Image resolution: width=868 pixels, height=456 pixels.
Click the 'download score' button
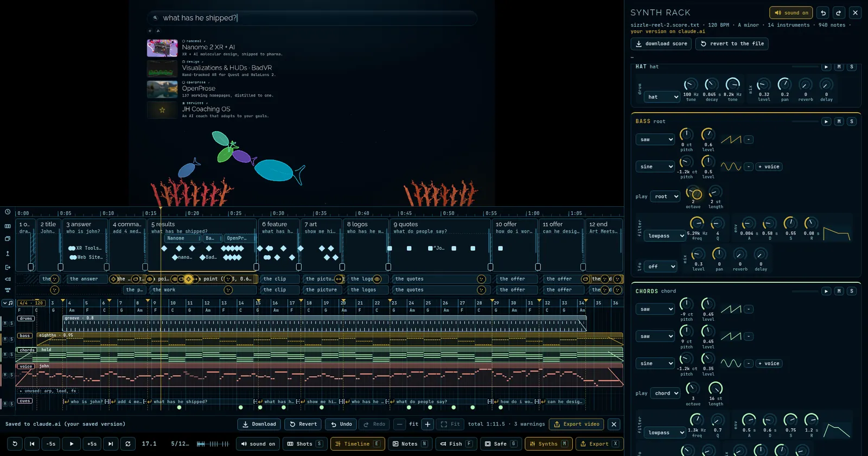tap(661, 43)
